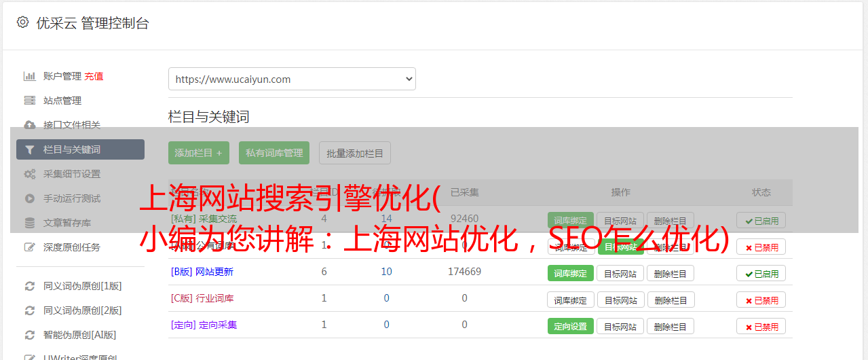Click 目标网站 in the 网站更新 row
This screenshot has height=360, width=868.
click(621, 273)
